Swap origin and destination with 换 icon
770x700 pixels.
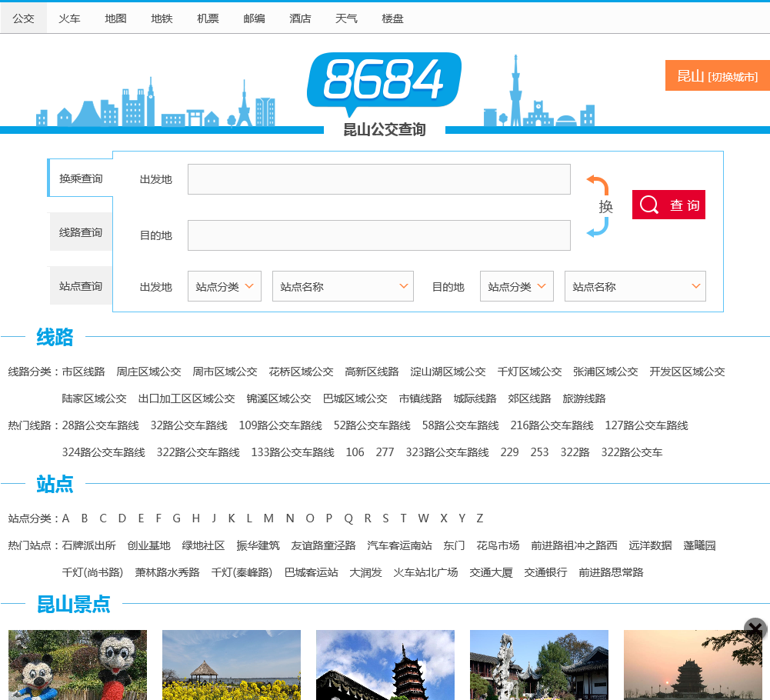point(599,206)
